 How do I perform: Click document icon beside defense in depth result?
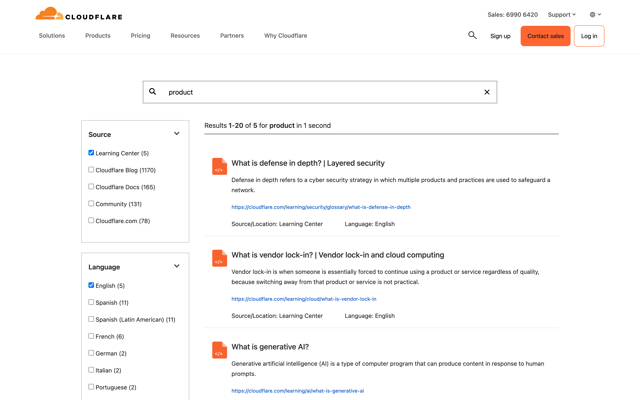(219, 166)
